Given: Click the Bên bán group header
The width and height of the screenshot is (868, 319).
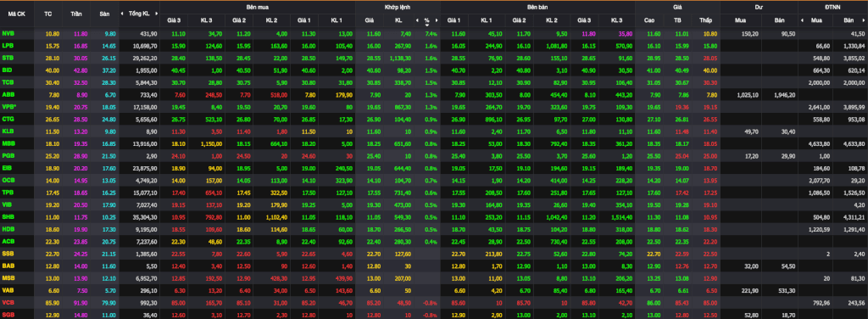Looking at the screenshot, I should tap(537, 8).
